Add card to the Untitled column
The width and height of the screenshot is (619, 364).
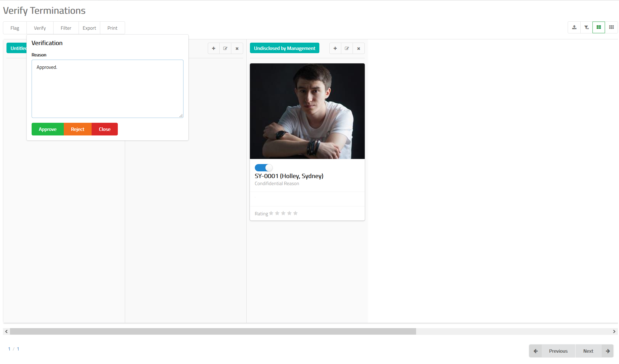[213, 49]
